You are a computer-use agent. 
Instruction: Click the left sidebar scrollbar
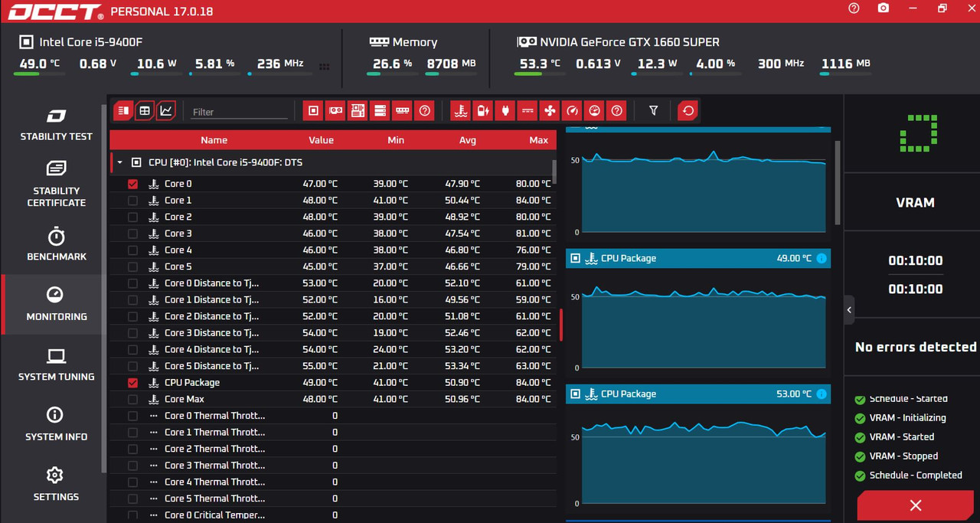(104, 287)
